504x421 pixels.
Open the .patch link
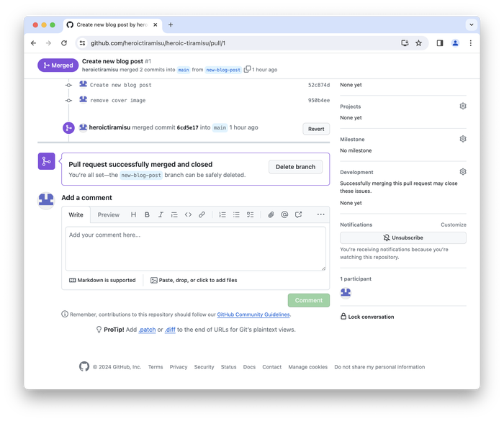(147, 330)
